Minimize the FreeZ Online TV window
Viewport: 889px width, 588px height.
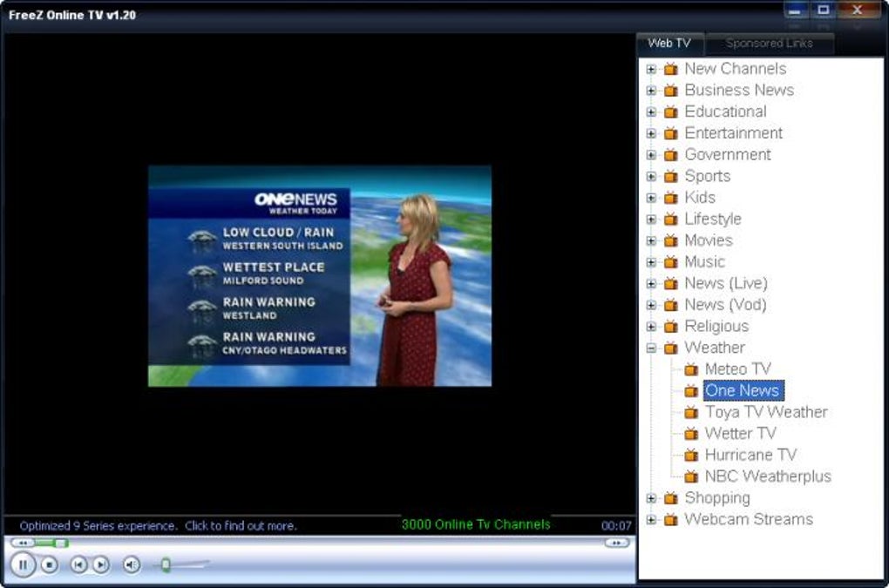pyautogui.click(x=794, y=10)
